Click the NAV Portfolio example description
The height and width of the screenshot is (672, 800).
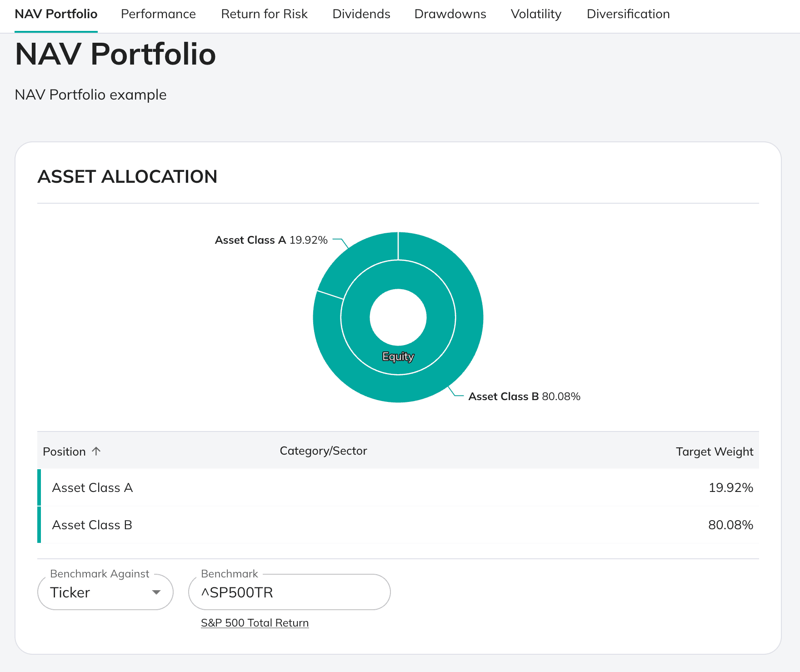[x=90, y=95]
